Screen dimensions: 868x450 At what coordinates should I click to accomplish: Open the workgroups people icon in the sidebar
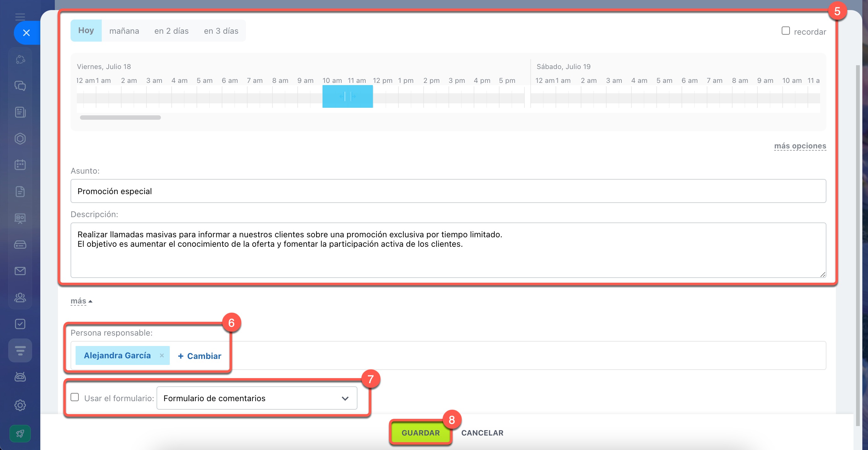20,297
